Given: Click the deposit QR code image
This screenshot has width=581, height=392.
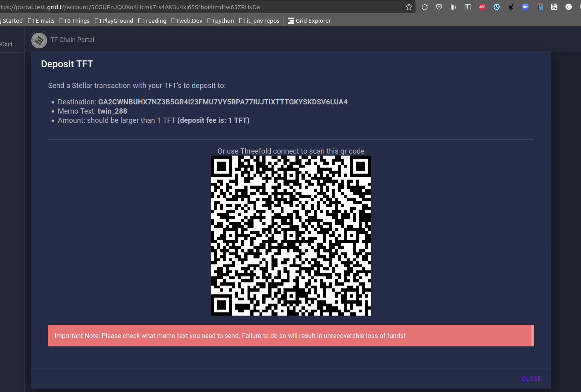Looking at the screenshot, I should 291,235.
